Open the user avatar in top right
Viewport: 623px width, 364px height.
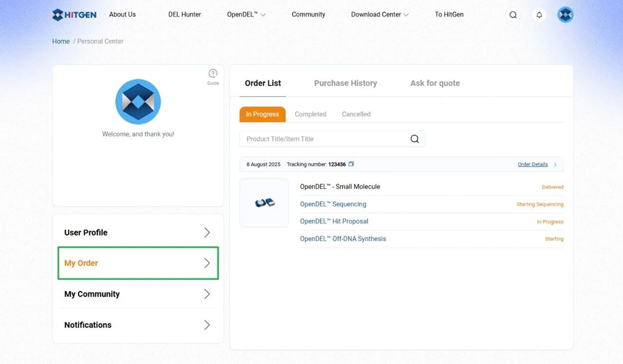[x=565, y=15]
